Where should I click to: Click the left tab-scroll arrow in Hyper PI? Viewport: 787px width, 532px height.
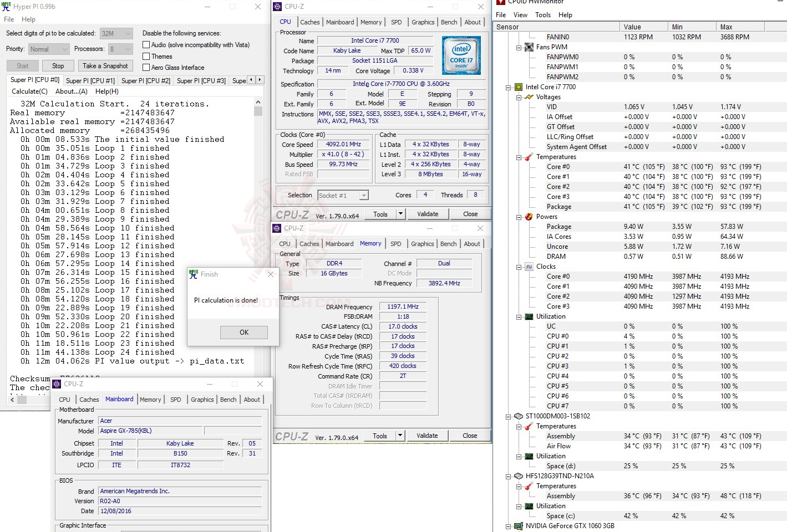[251, 80]
